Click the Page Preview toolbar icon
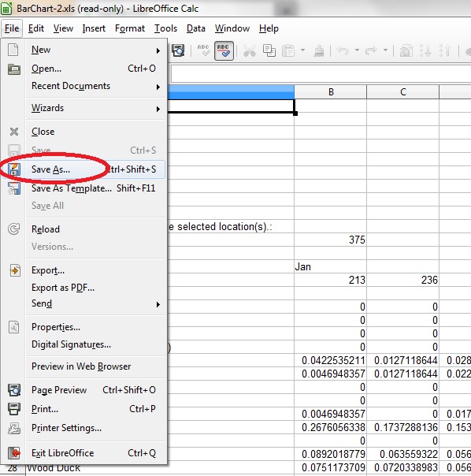471x476 pixels. [178, 50]
